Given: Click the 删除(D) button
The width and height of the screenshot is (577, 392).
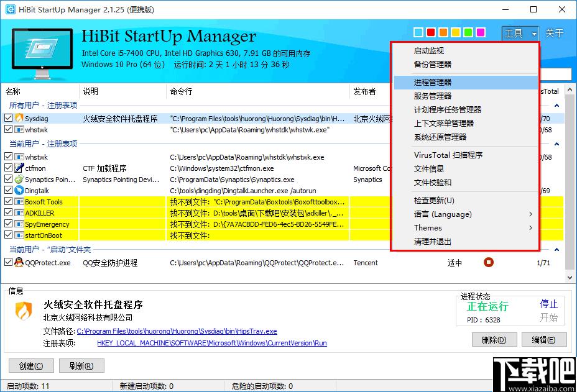Looking at the screenshot, I should 494,340.
